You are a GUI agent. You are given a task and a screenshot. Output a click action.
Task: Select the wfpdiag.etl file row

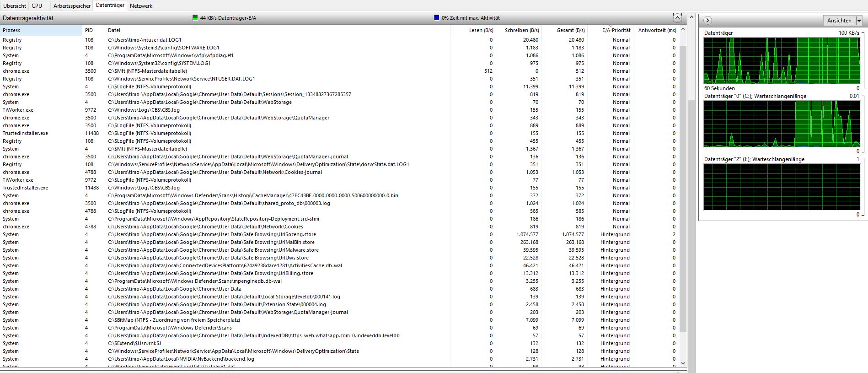coord(339,55)
